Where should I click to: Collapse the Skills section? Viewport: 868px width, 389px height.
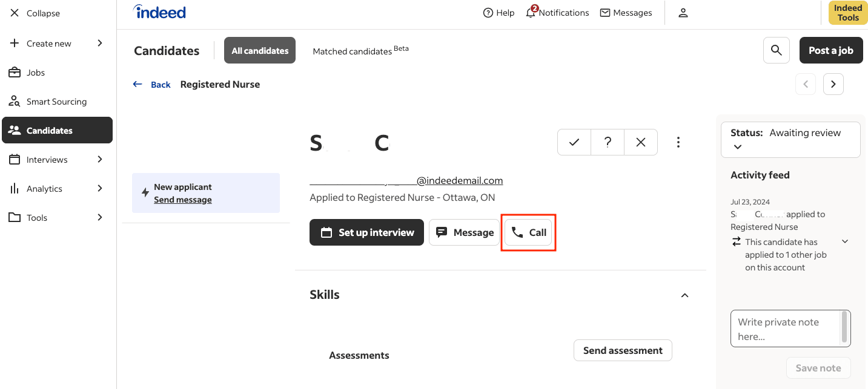coord(684,295)
